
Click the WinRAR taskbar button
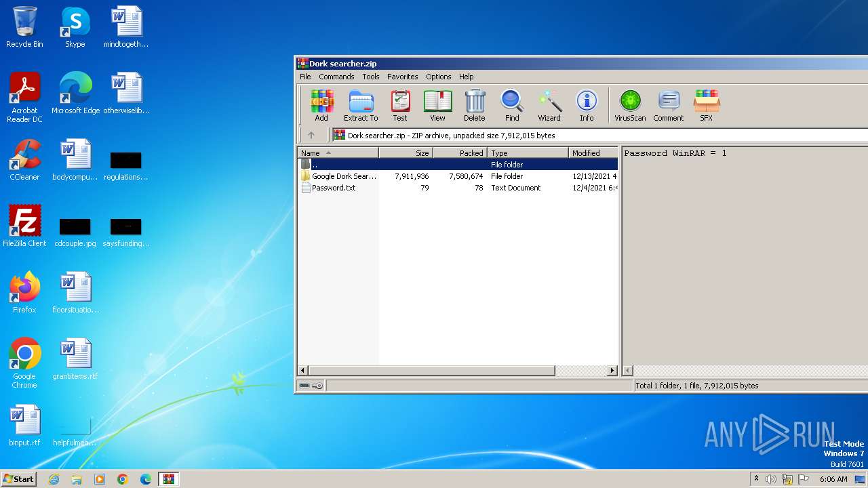(x=168, y=479)
